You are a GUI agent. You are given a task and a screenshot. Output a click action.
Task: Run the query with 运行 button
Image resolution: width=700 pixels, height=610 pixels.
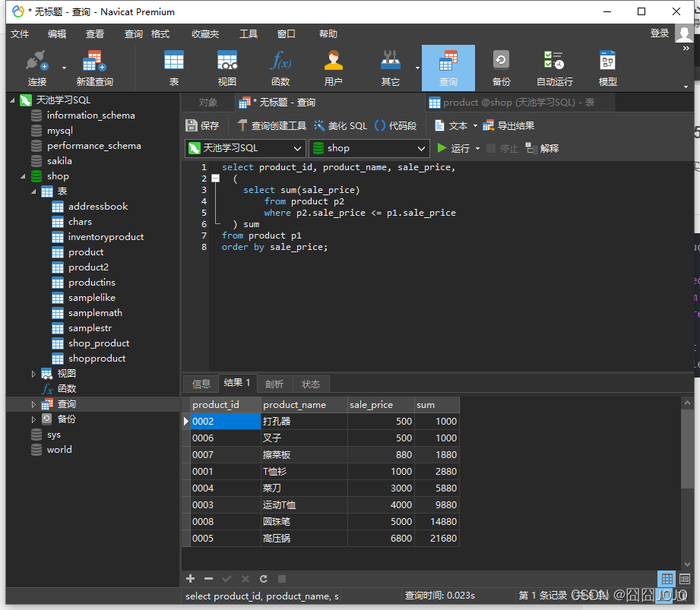coord(453,148)
